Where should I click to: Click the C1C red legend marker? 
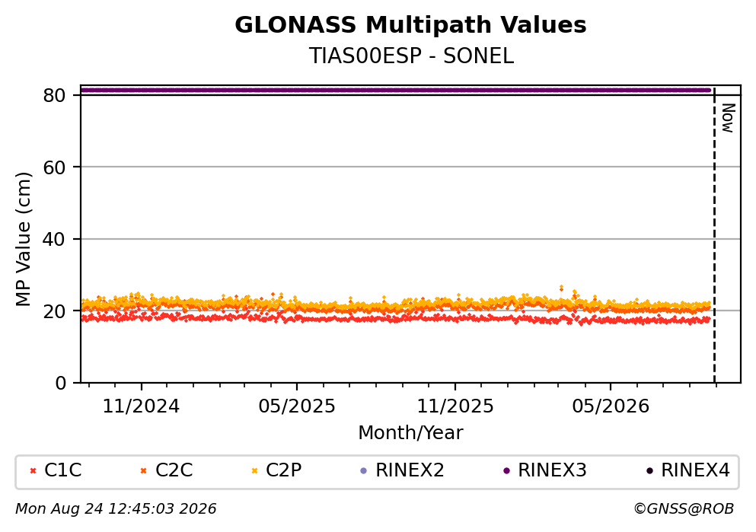pyautogui.click(x=33, y=471)
